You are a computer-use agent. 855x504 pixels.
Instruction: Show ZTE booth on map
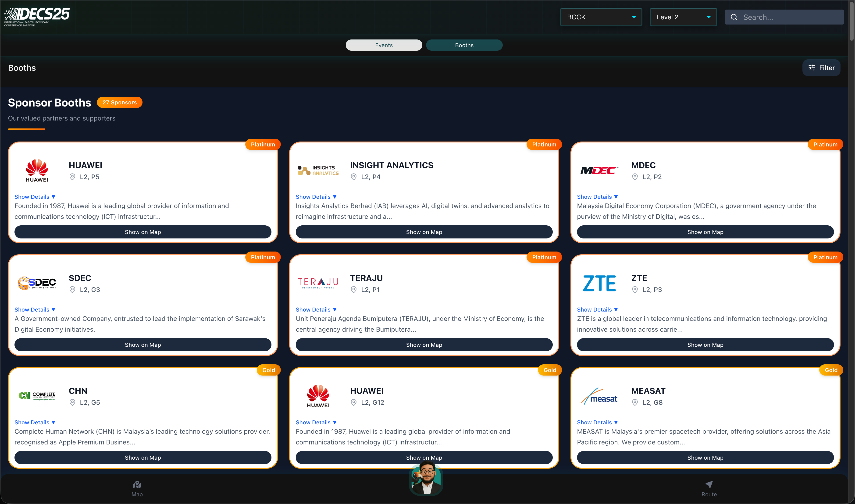(705, 345)
